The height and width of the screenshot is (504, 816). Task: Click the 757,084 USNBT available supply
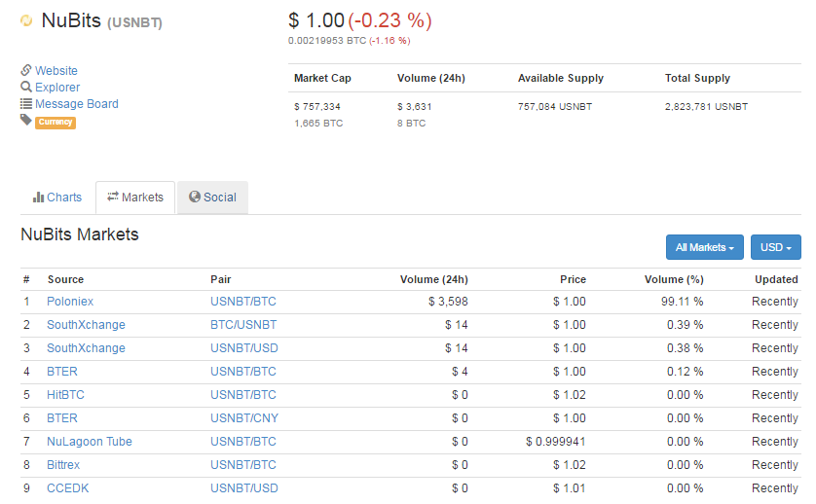point(555,107)
